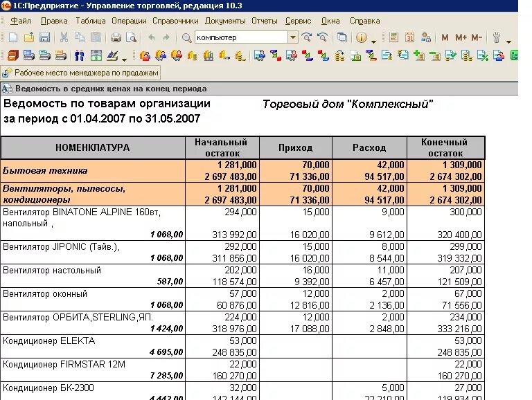The image size is (532, 400).
Task: Click the Undo arrow icon
Action: tap(152, 37)
